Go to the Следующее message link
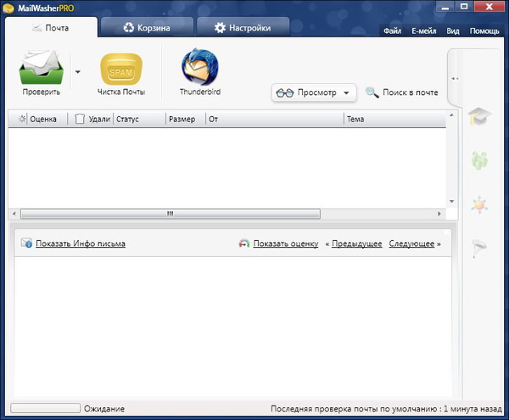Screen dimensions: 509x420 pos(411,244)
